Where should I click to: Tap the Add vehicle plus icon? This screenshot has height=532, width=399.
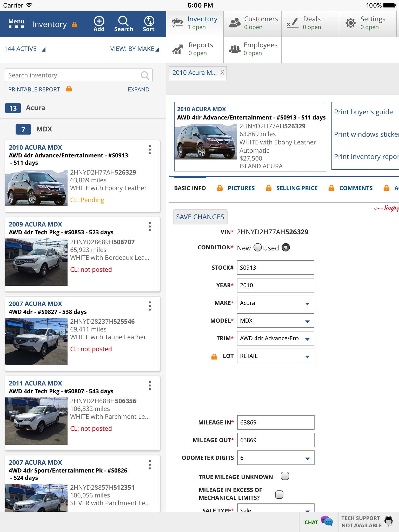[99, 24]
